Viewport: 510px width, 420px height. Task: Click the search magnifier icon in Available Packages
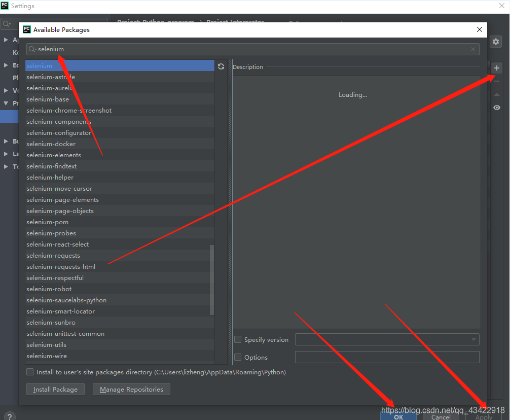(32, 49)
